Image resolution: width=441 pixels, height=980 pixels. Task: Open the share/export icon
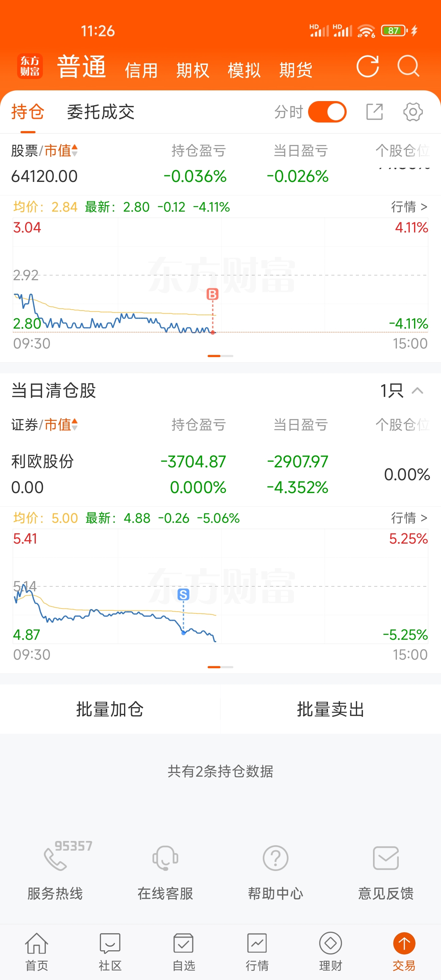point(375,112)
